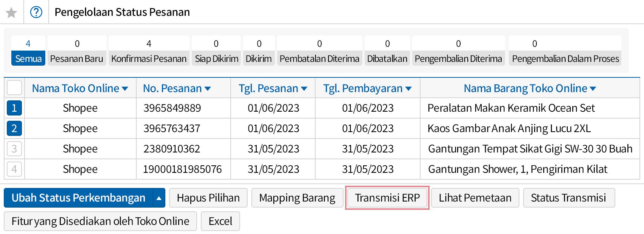Toggle the select-all header checkbox

14,88
